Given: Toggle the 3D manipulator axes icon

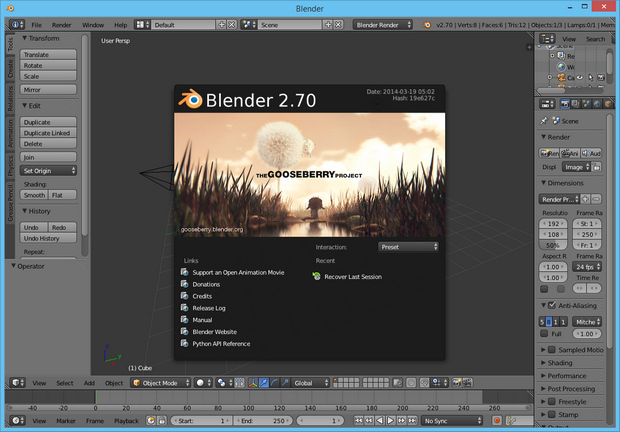Looking at the screenshot, I should click(253, 383).
